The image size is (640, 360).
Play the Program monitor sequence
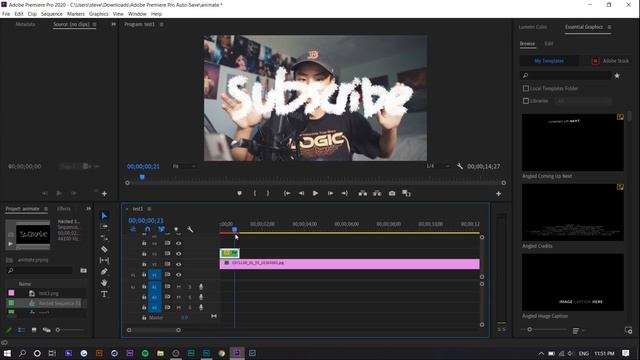(315, 193)
